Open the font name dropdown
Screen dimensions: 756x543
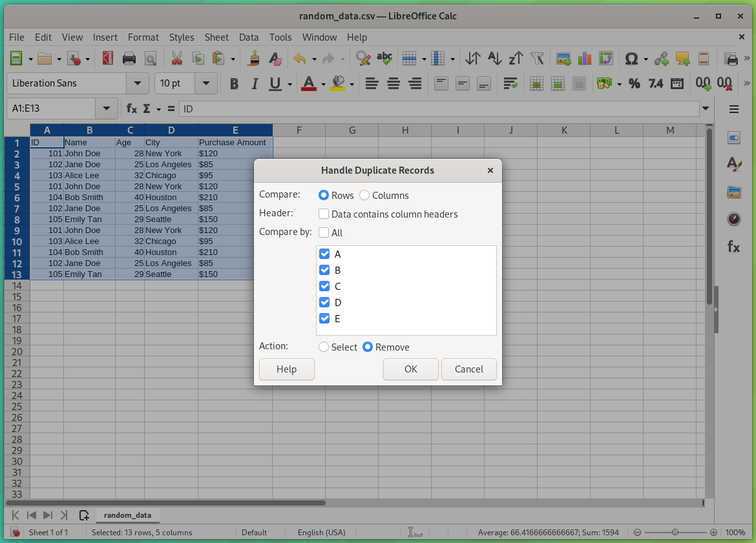(137, 83)
